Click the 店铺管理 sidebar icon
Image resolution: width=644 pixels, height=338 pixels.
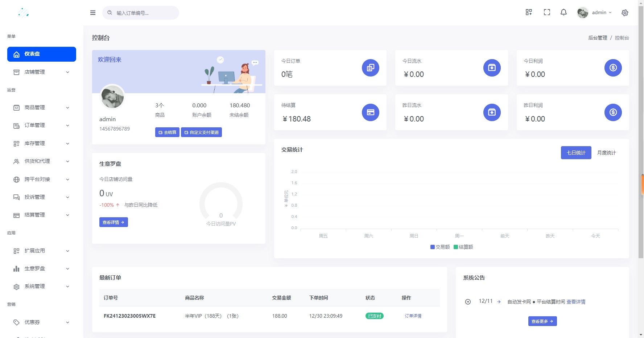tap(16, 72)
